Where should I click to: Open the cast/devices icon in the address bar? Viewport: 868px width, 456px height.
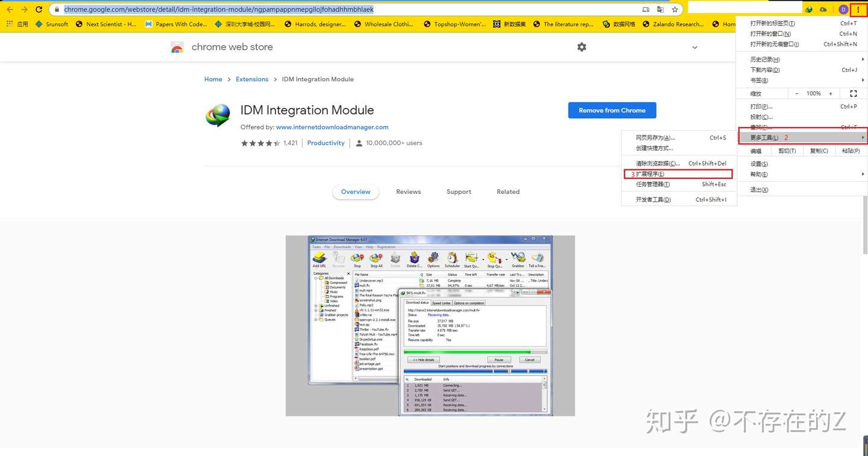click(646, 10)
